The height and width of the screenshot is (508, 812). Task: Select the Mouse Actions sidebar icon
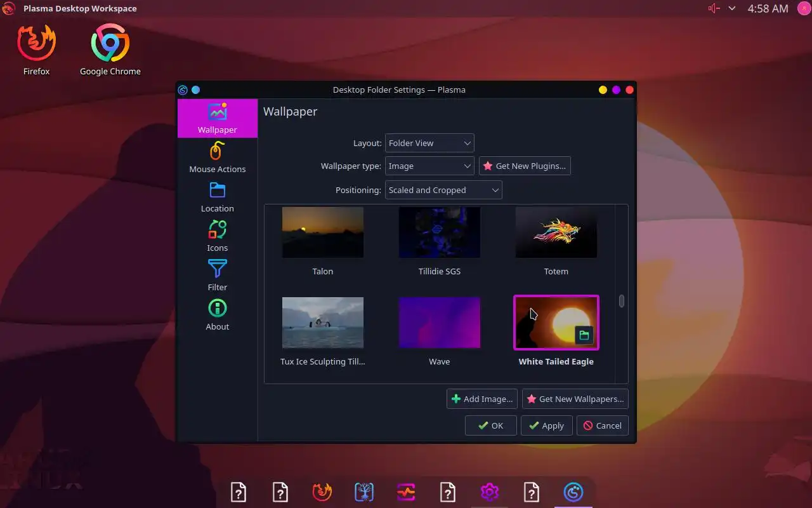217,151
